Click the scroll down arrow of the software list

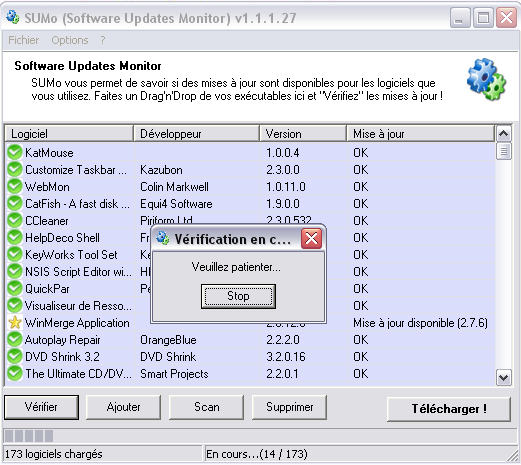[x=503, y=378]
